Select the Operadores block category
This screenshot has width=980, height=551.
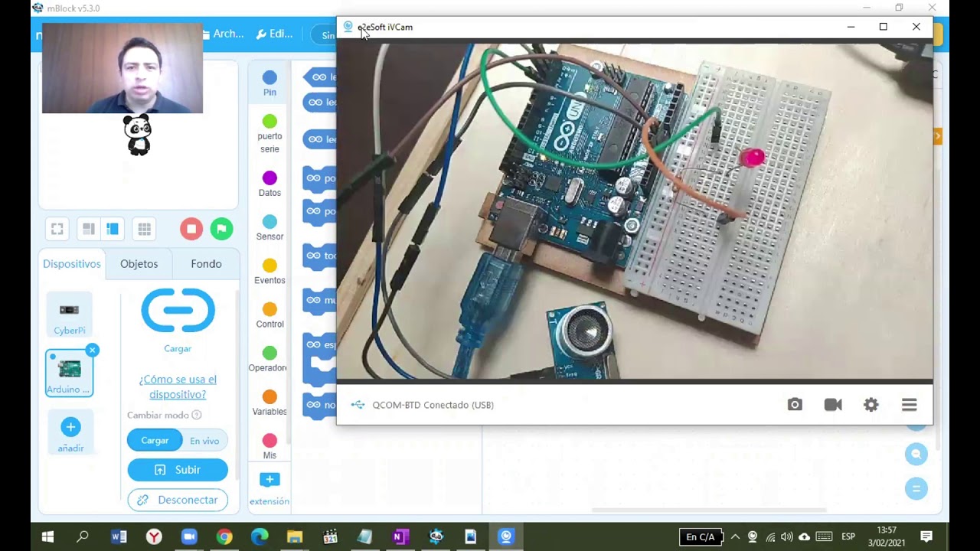pyautogui.click(x=268, y=359)
